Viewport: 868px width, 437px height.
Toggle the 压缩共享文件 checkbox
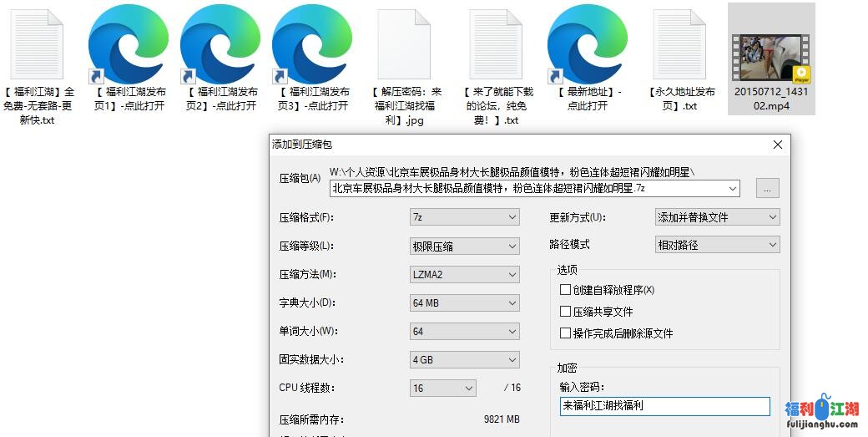566,312
